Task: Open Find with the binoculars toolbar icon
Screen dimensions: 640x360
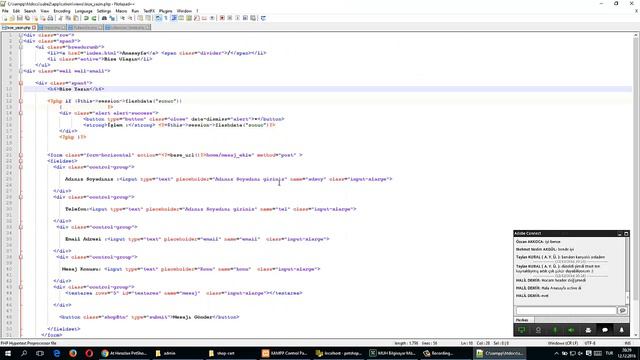Action: coord(104,18)
